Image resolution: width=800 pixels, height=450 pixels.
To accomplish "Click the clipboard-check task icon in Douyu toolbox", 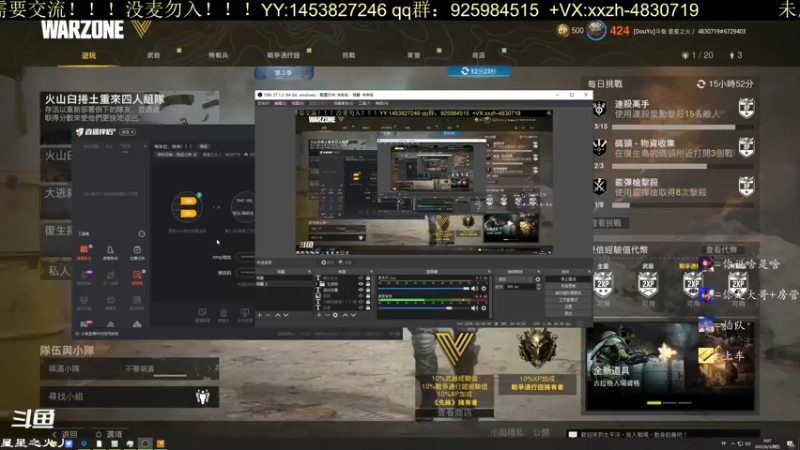I will coord(137,249).
